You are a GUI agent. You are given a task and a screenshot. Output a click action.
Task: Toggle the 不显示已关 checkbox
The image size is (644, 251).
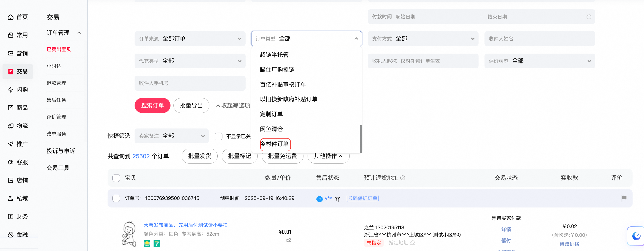coord(219,136)
